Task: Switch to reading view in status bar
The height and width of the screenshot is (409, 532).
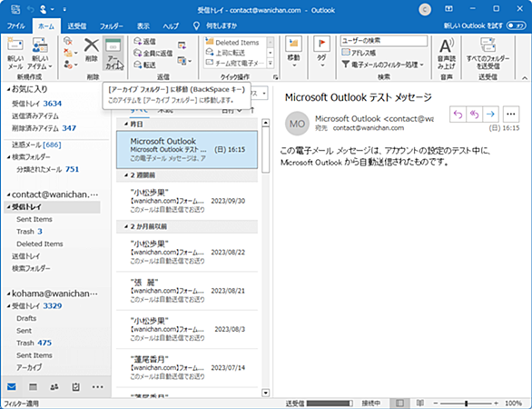Action: [420, 404]
